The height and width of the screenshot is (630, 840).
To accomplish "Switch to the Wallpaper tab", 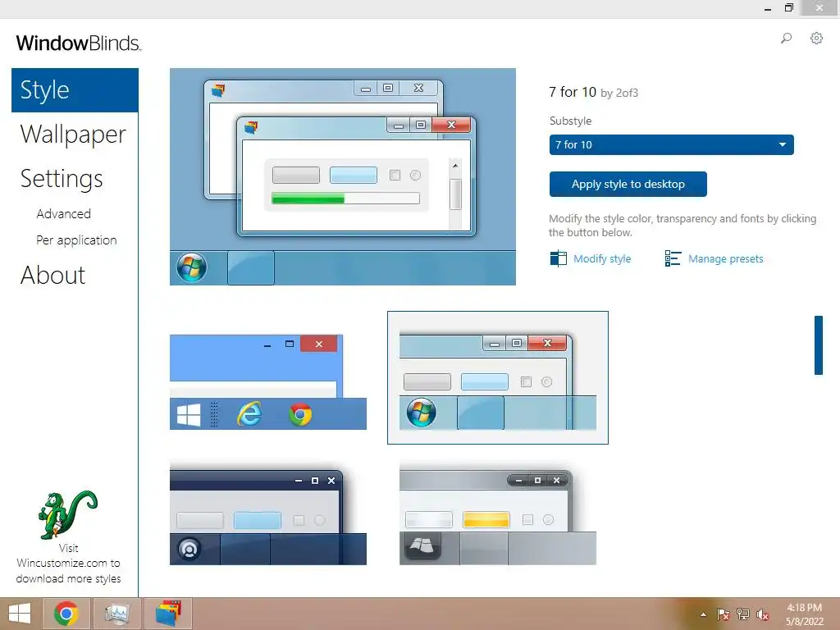I will click(73, 134).
